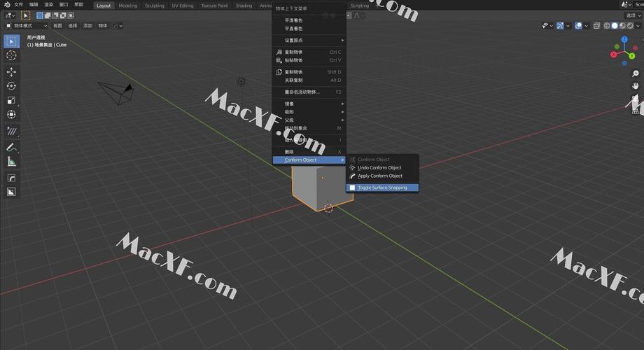Choose 关联复制 Alt D entry

point(309,80)
